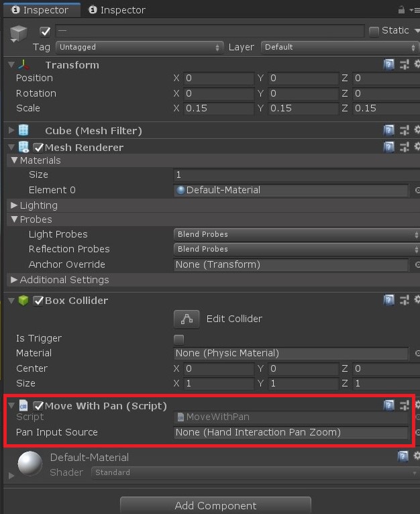The image size is (420, 514).
Task: Open Default-Material settings gear menu
Action: point(417,456)
